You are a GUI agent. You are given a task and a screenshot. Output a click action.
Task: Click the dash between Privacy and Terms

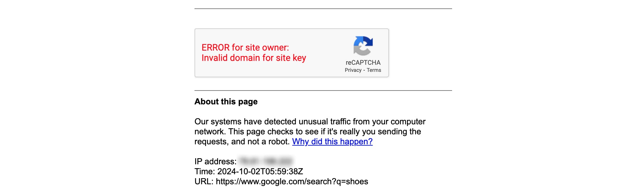[364, 70]
